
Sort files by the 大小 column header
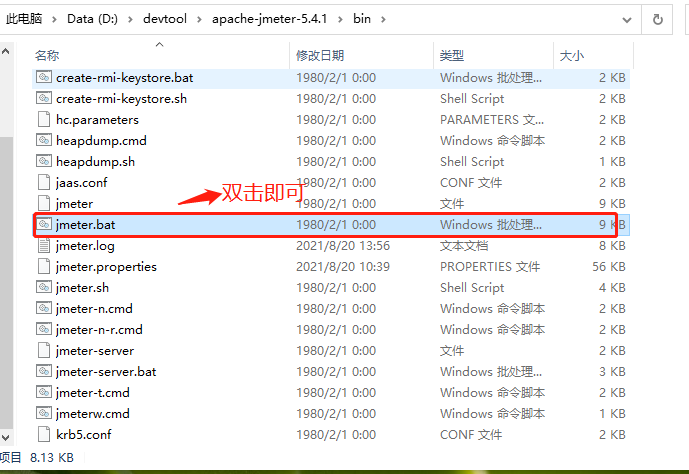point(572,56)
